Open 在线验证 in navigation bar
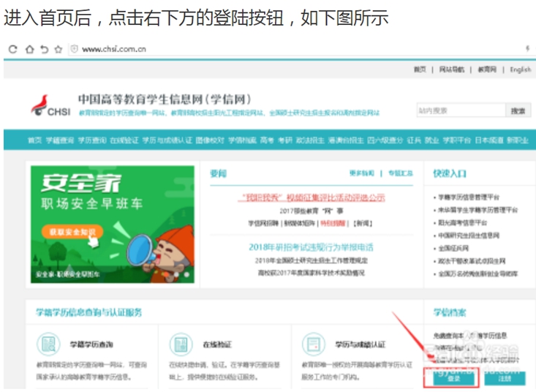The height and width of the screenshot is (392, 536). tap(124, 140)
